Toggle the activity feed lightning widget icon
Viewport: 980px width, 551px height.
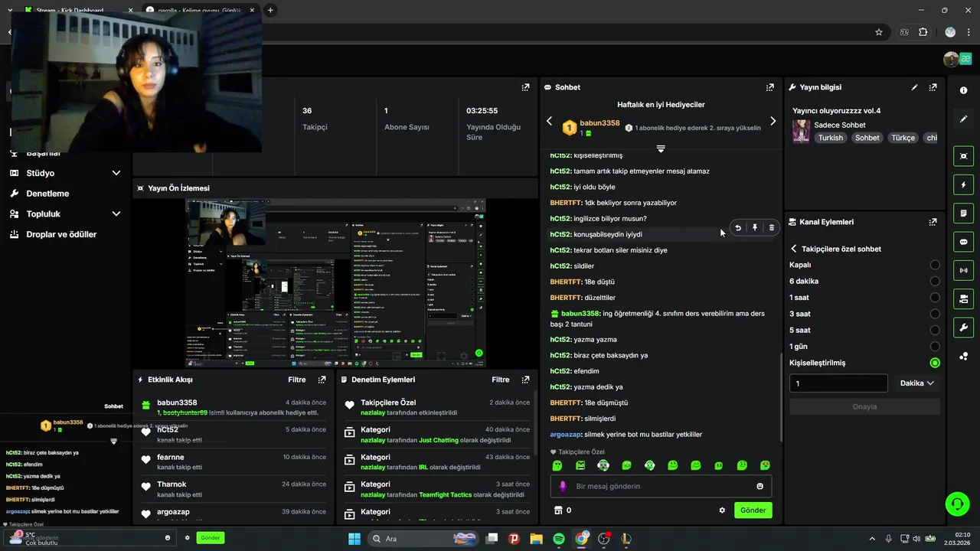tap(963, 184)
